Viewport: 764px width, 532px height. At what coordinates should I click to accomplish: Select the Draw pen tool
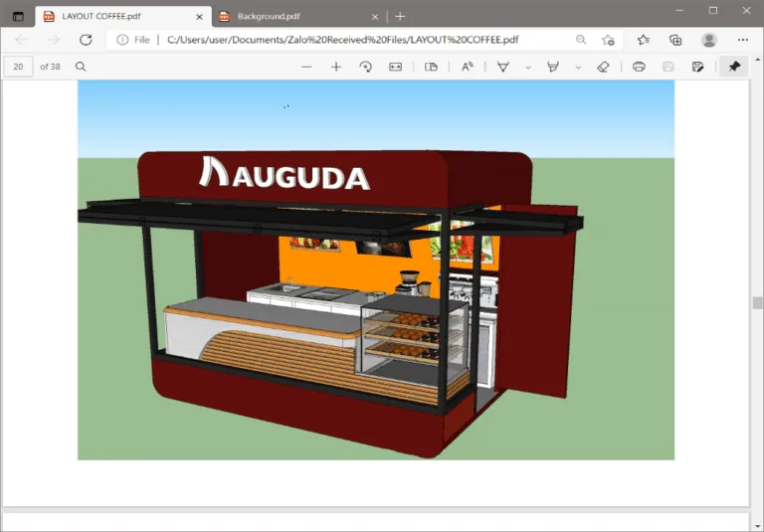point(503,67)
